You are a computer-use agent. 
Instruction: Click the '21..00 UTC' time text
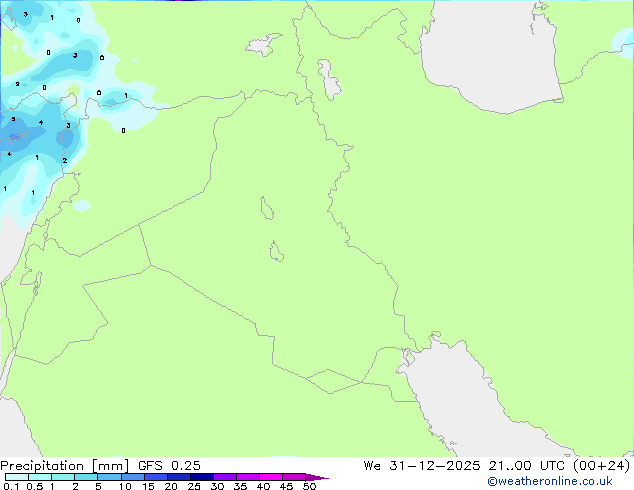pos(526,466)
